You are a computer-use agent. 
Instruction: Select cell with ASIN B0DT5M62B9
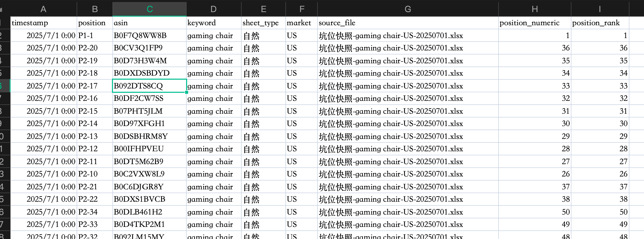(x=150, y=161)
